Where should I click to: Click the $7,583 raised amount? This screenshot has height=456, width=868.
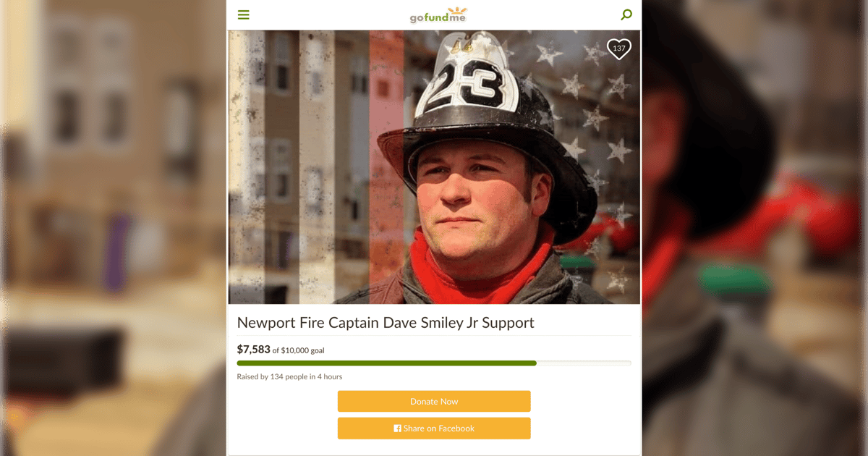253,350
